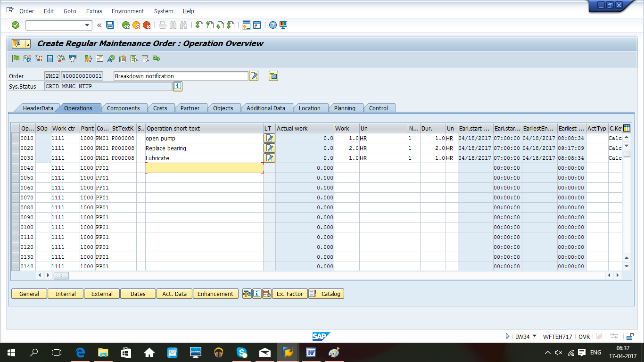
Task: Generate shortcut icon in toolbar
Action: tap(257, 25)
